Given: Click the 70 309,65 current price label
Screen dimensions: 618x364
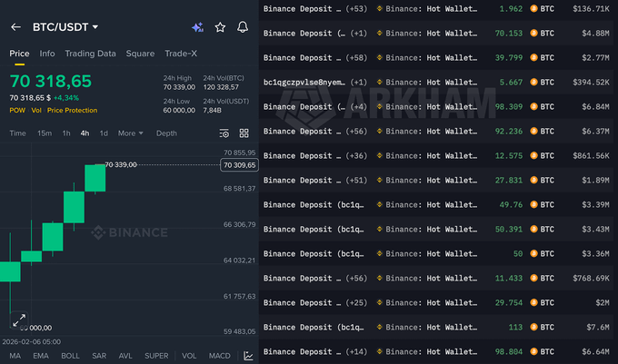Looking at the screenshot, I should click(240, 165).
